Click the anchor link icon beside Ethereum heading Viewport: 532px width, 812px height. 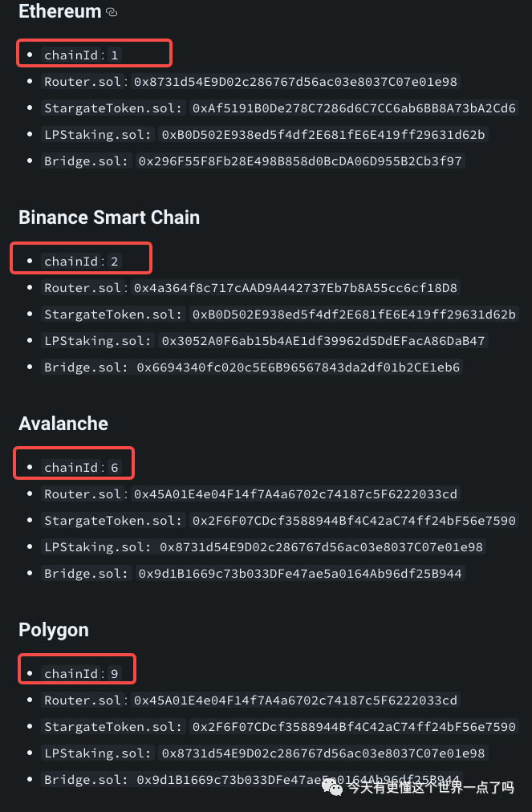coord(112,12)
